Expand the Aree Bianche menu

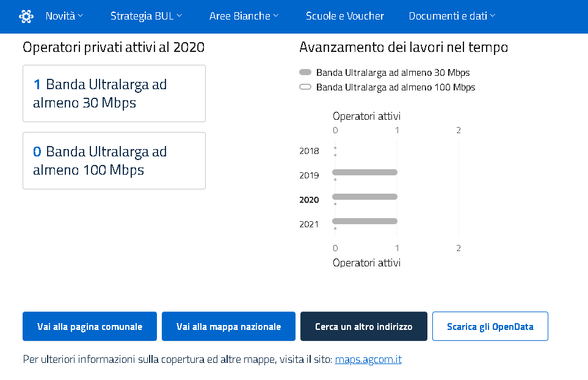[x=244, y=16]
